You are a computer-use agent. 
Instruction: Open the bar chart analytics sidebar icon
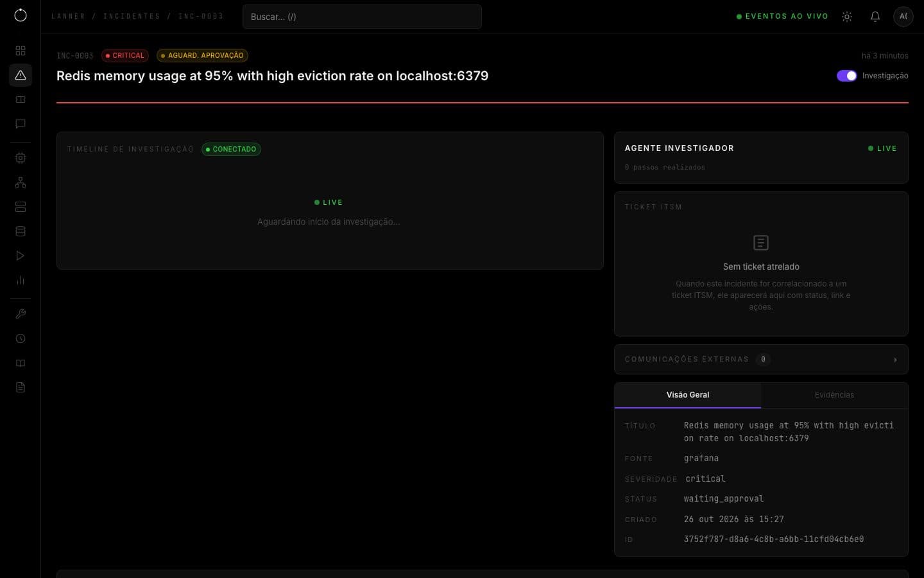(x=21, y=280)
